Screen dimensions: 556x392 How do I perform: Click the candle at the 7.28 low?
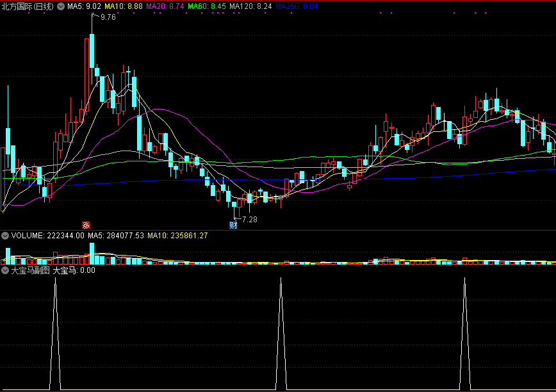[x=234, y=204]
